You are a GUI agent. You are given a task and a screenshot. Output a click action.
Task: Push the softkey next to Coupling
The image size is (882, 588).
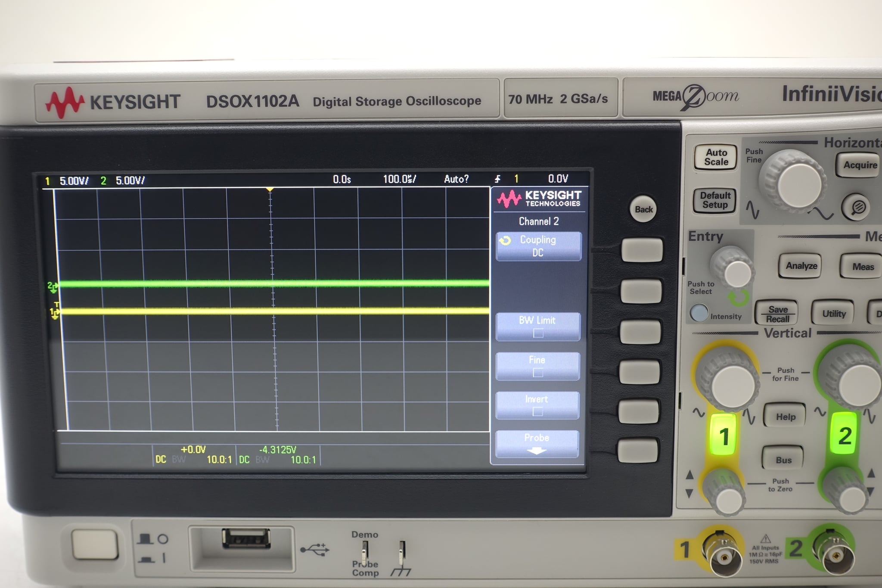coord(642,250)
